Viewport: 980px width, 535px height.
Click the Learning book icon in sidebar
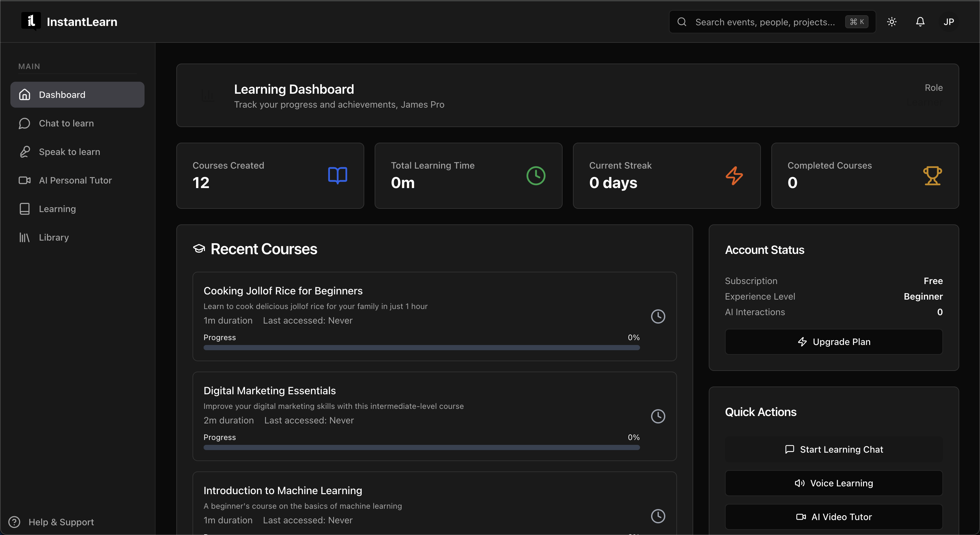click(x=25, y=209)
